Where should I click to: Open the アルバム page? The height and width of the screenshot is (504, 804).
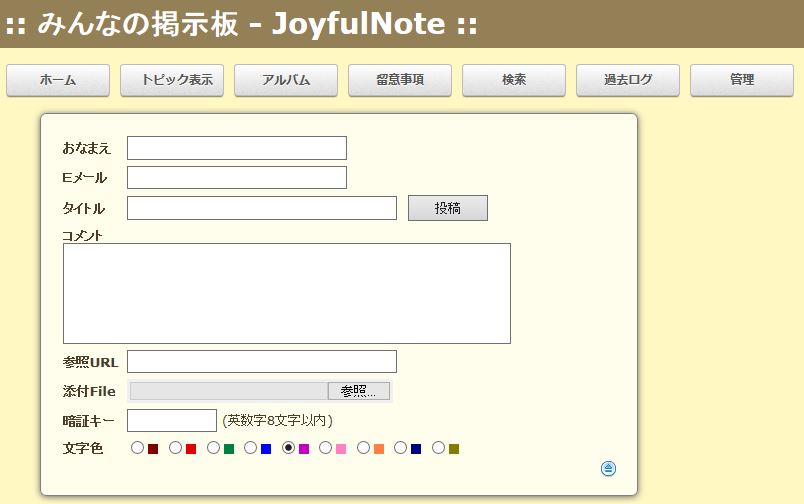[286, 80]
